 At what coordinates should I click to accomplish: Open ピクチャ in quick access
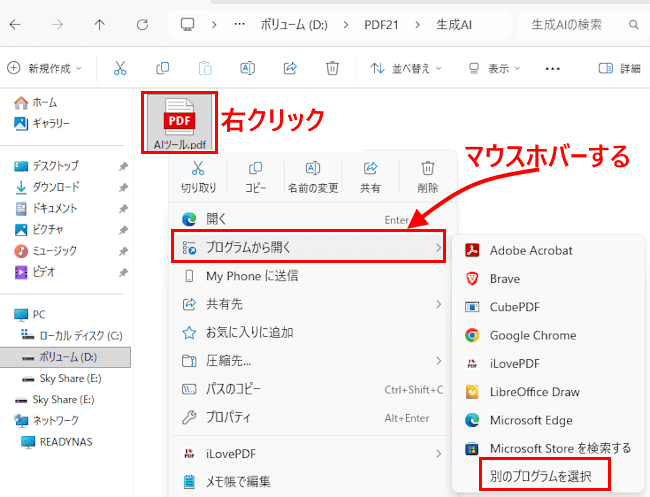[39, 229]
